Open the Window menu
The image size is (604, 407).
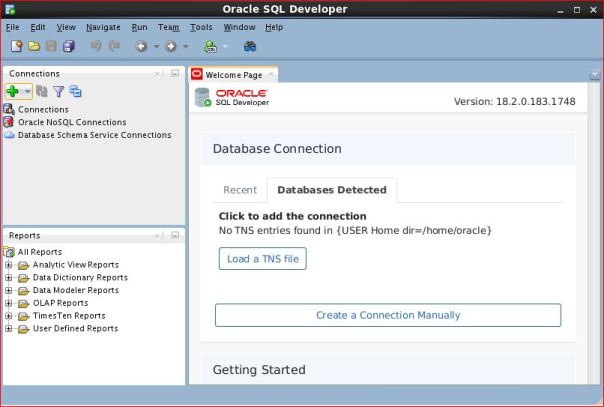[239, 27]
